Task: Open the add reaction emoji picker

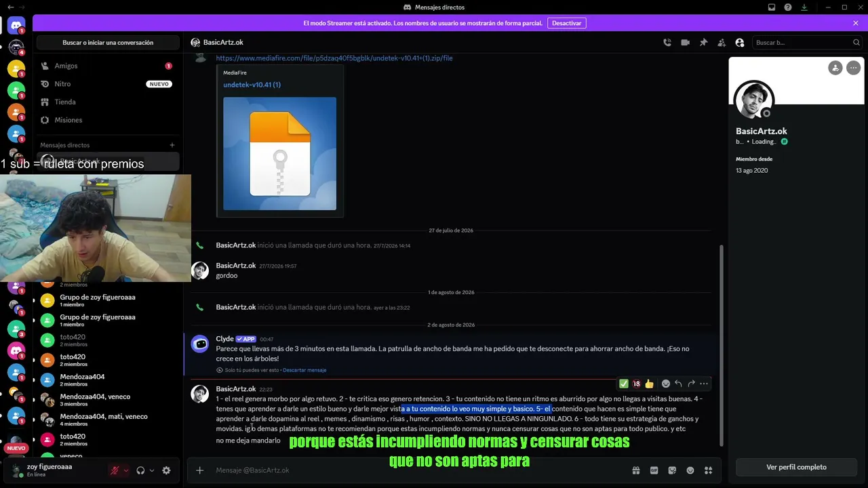Action: [x=666, y=384]
